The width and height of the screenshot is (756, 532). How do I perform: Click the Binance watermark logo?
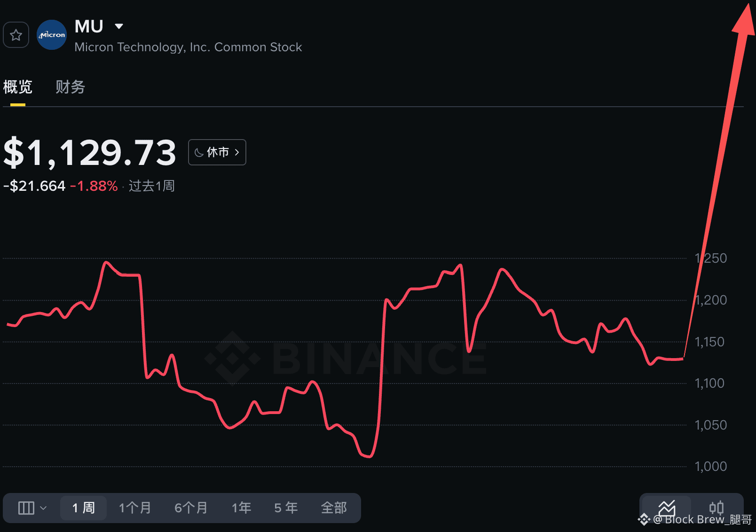(232, 358)
